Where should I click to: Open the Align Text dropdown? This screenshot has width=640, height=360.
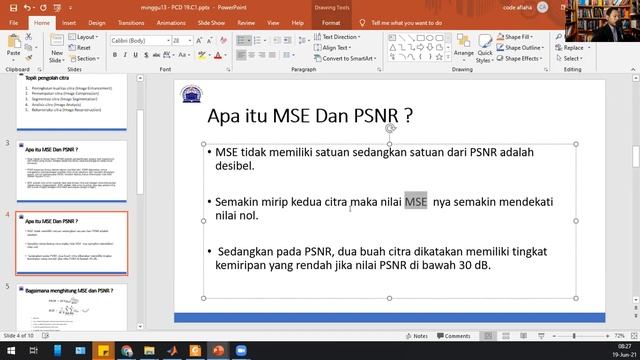333,48
